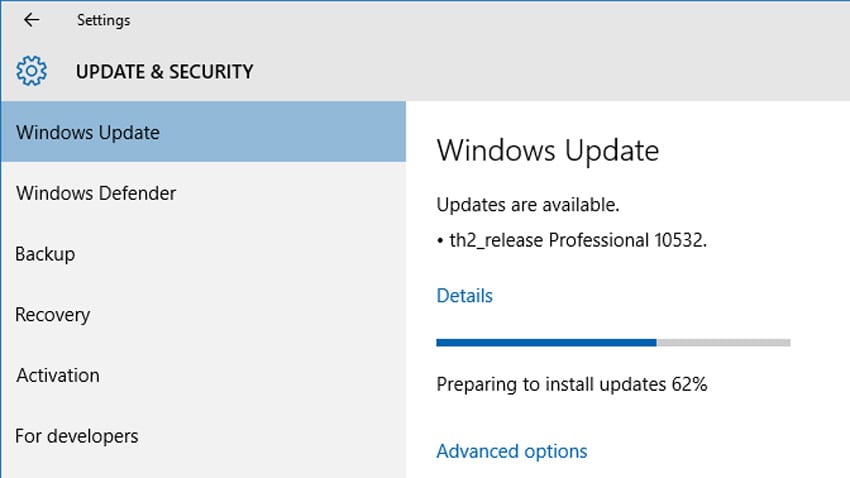Open Advanced options for Windows Update
The height and width of the screenshot is (478, 850).
point(512,452)
